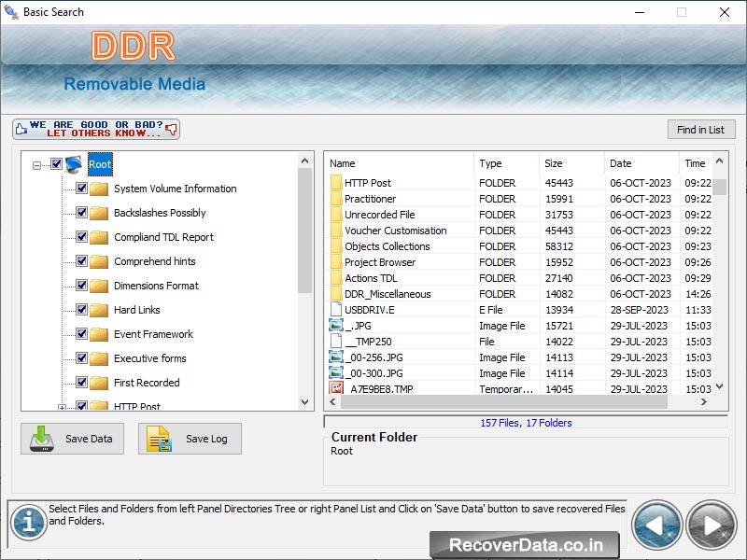Go back using the left navigation arrow
This screenshot has width=747, height=560.
click(657, 525)
